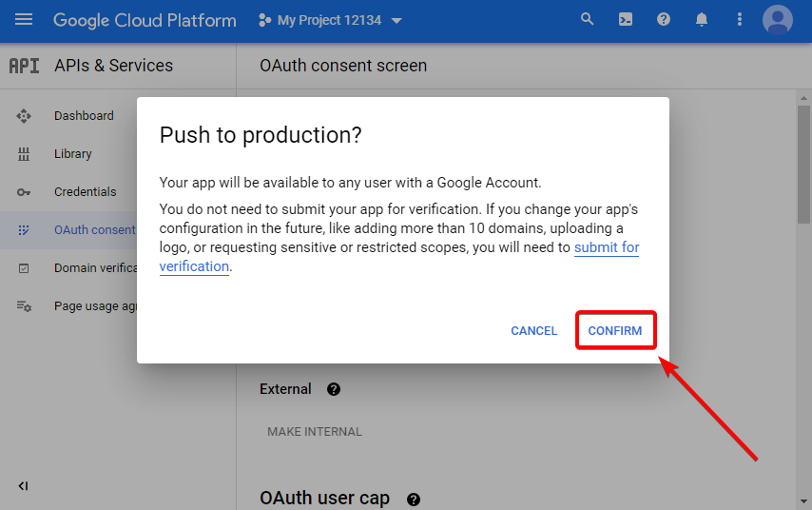Select Credentials in sidebar
Image resolution: width=812 pixels, height=510 pixels.
[85, 192]
